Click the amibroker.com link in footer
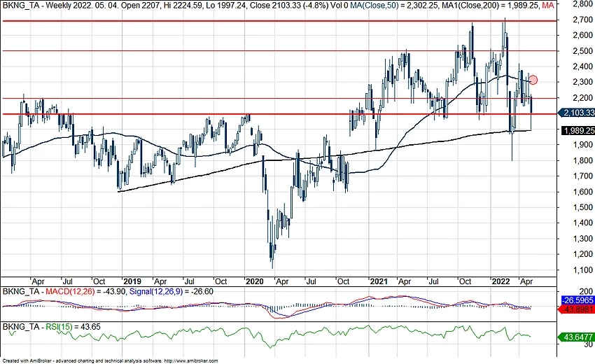 click(191, 361)
